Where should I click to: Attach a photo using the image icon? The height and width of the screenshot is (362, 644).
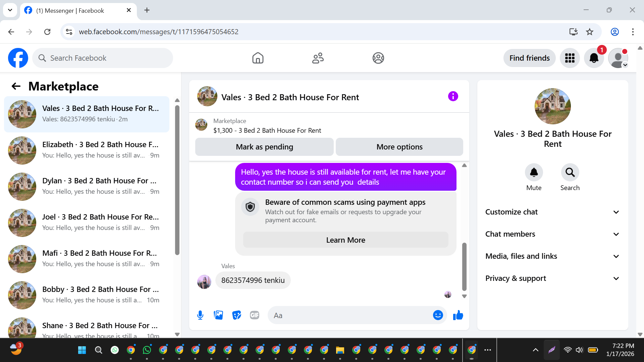pos(218,315)
